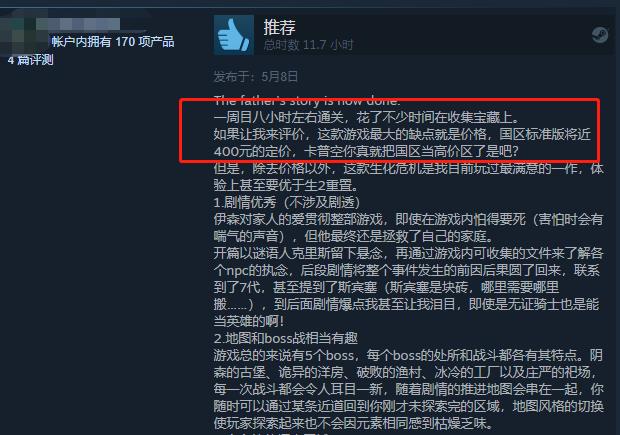This screenshot has height=435, width=620.
Task: Click the '推荐' review title
Action: coord(280,27)
